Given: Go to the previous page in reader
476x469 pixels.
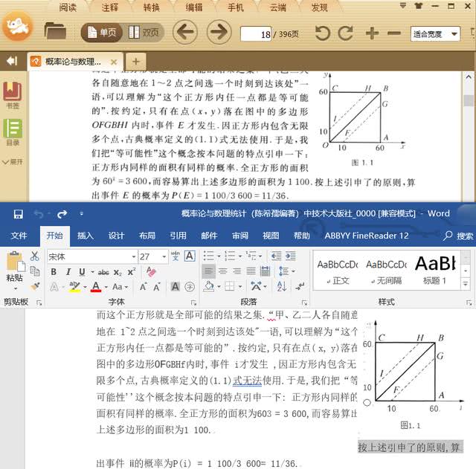Looking at the screenshot, I should coord(184,32).
